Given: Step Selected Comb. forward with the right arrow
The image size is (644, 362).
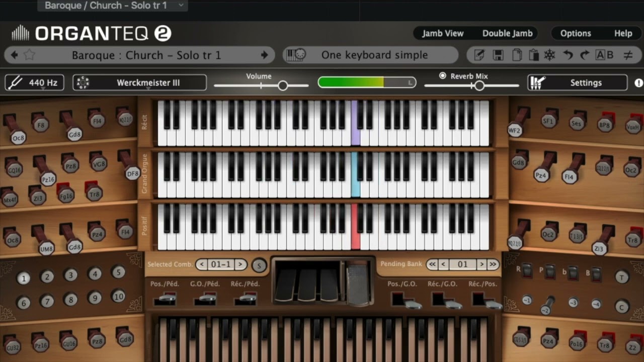Looking at the screenshot, I should 241,264.
